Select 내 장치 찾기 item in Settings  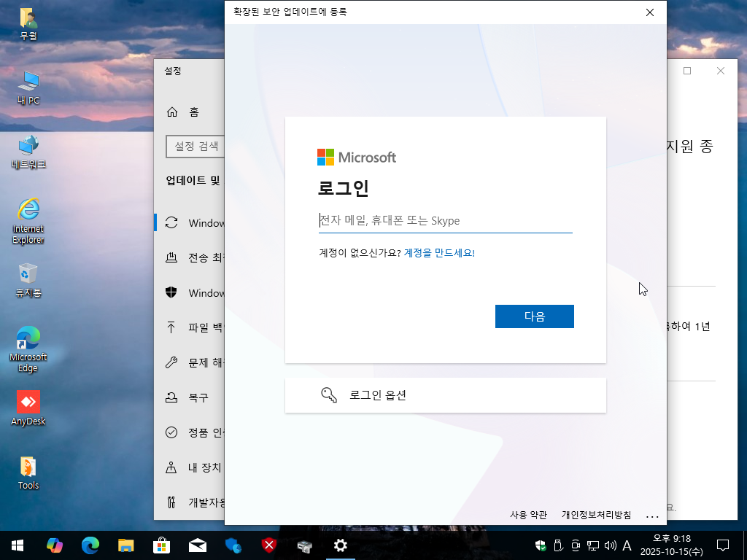190,467
